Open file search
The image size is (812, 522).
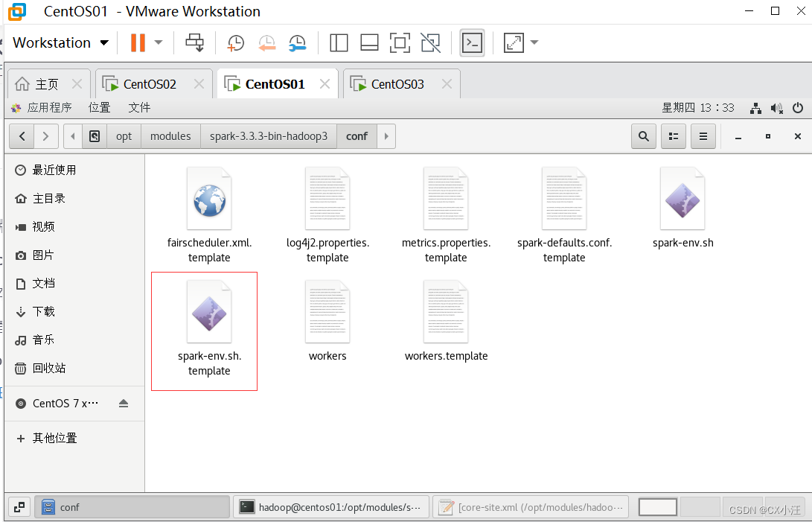pos(644,136)
